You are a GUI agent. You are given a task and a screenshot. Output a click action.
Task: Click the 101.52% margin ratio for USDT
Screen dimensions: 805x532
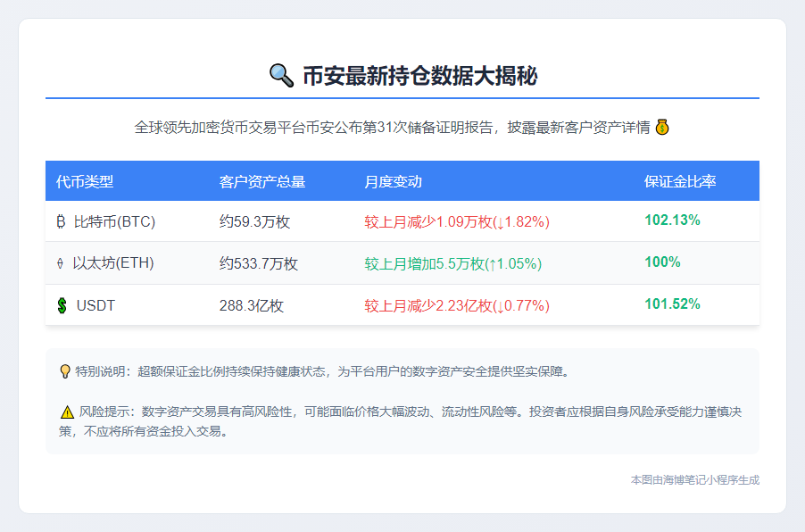672,303
